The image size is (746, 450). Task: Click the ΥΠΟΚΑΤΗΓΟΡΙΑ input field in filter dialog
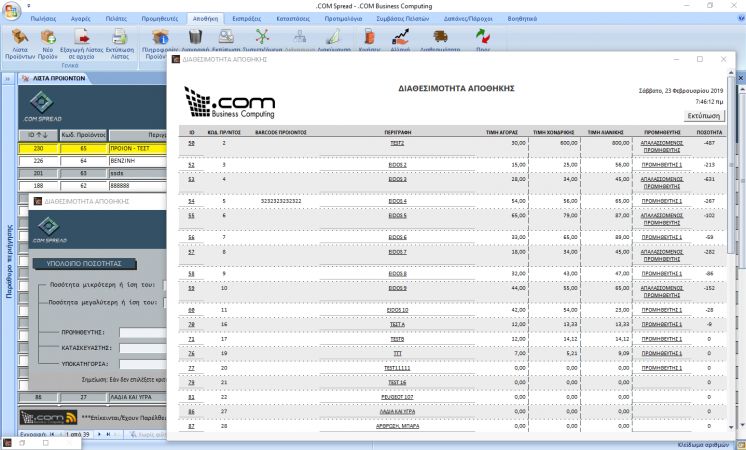142,364
